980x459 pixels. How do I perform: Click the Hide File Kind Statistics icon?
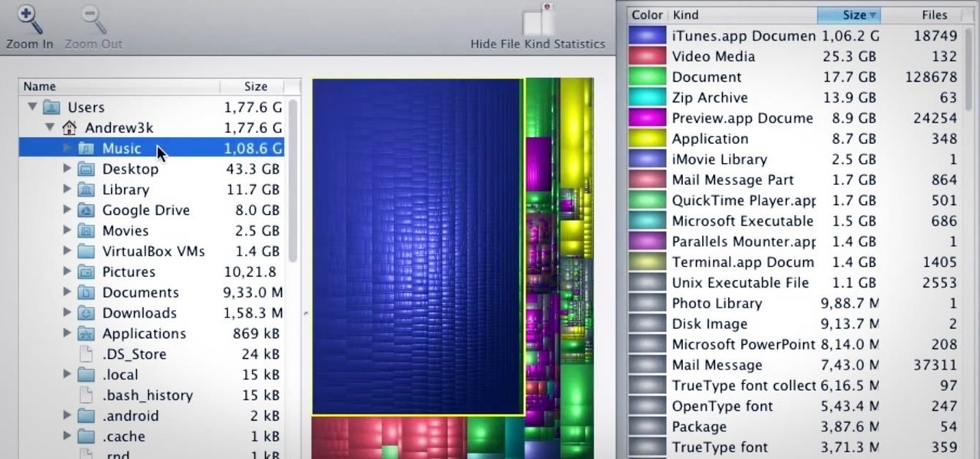(537, 18)
